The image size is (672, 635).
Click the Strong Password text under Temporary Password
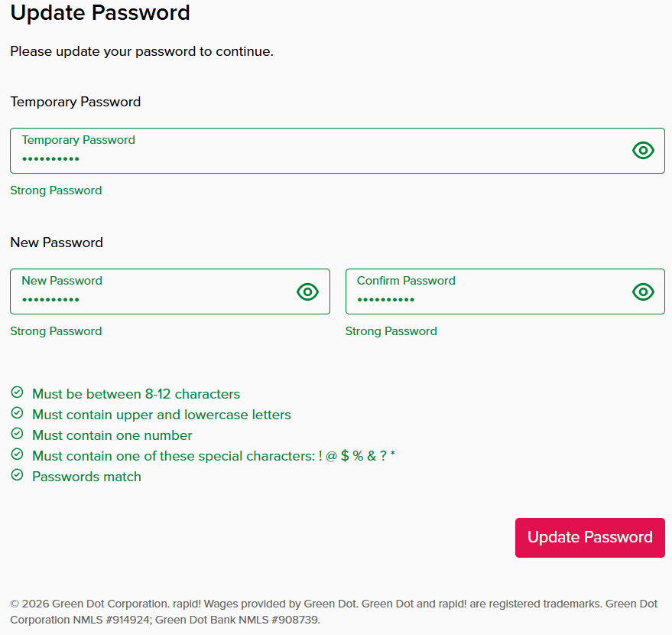click(56, 190)
